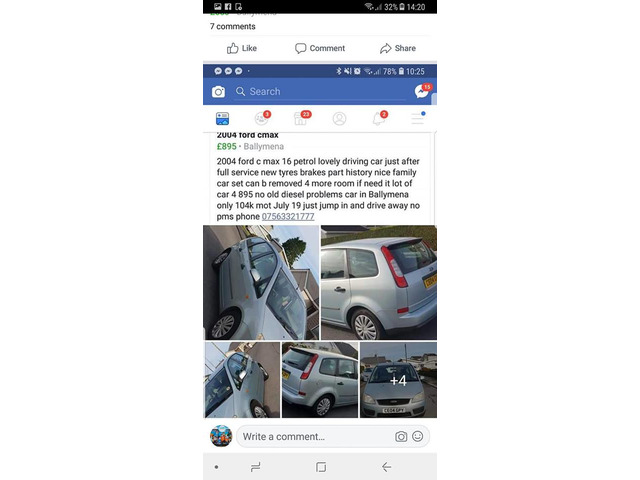Tap the Comment button
Image resolution: width=640 pixels, height=480 pixels.
coord(320,48)
